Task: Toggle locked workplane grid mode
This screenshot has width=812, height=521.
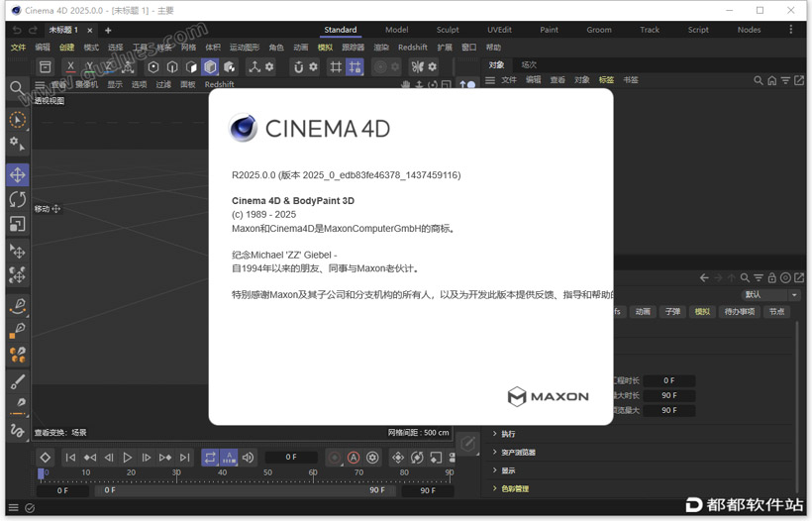Action: tap(355, 66)
